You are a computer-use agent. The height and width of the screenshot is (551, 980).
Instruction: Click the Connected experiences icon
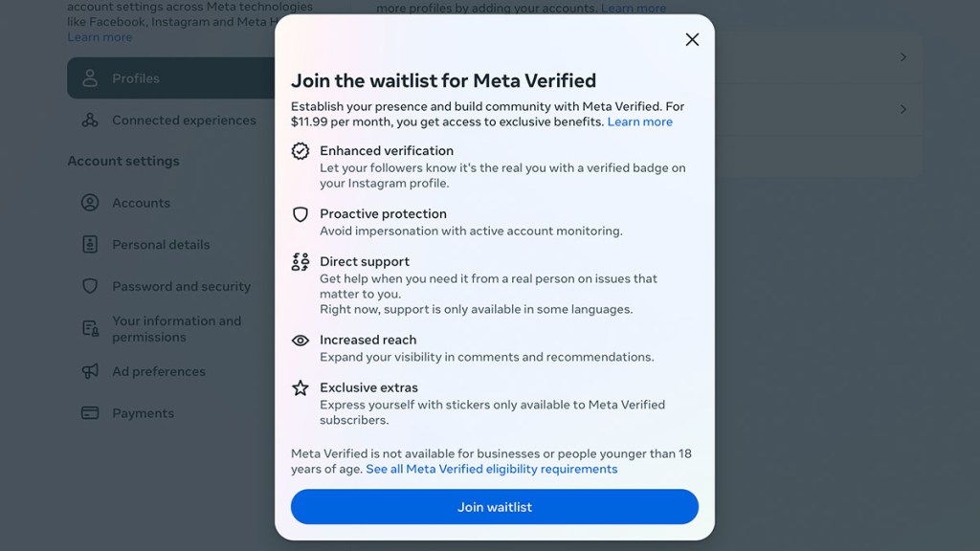click(90, 121)
